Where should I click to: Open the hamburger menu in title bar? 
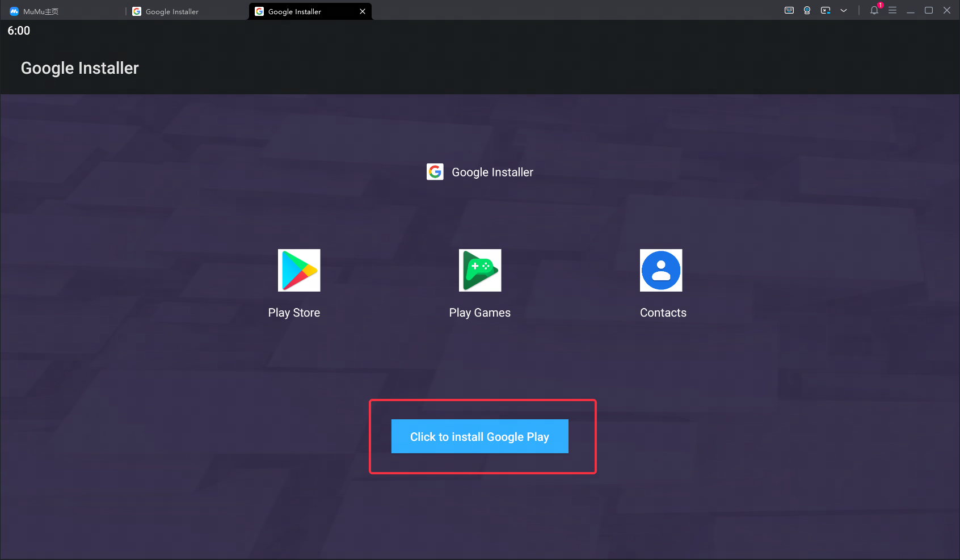coord(892,10)
